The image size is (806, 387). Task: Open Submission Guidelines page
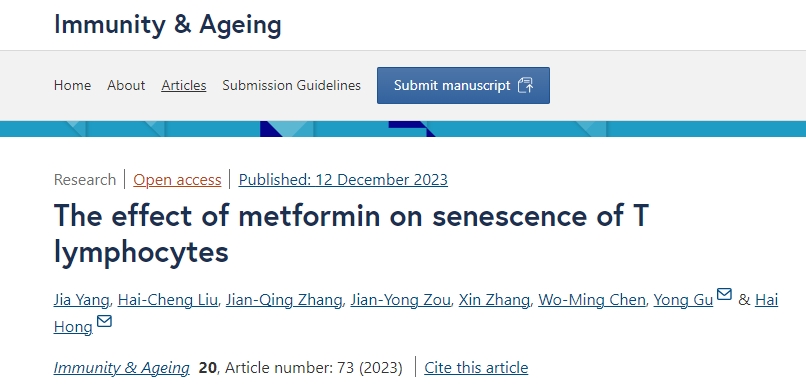291,85
